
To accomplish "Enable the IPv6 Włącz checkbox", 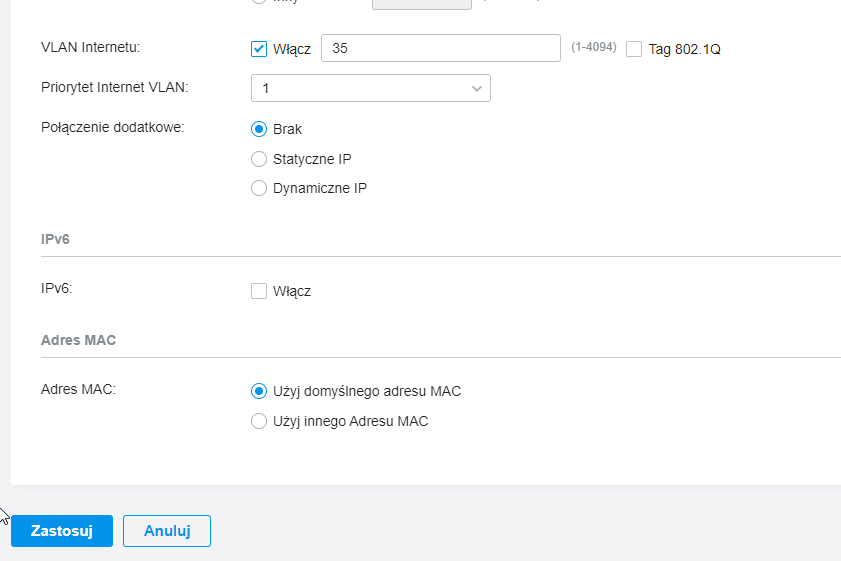I will [259, 291].
